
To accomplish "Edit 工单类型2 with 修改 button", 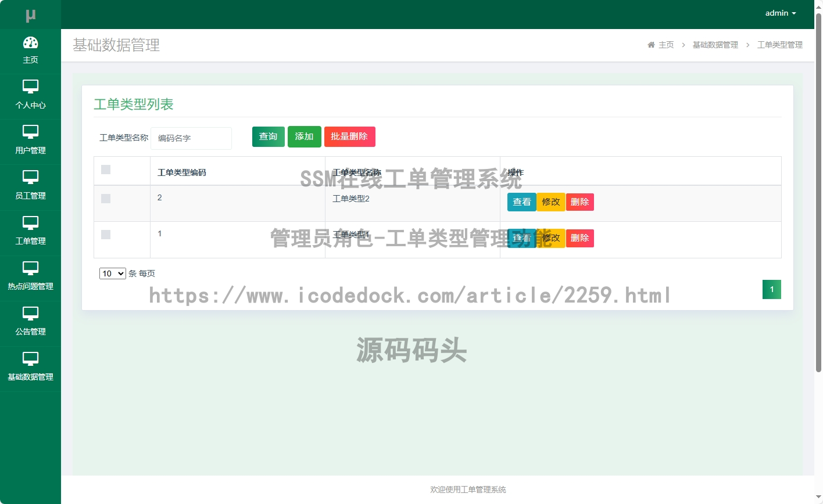I will 551,202.
